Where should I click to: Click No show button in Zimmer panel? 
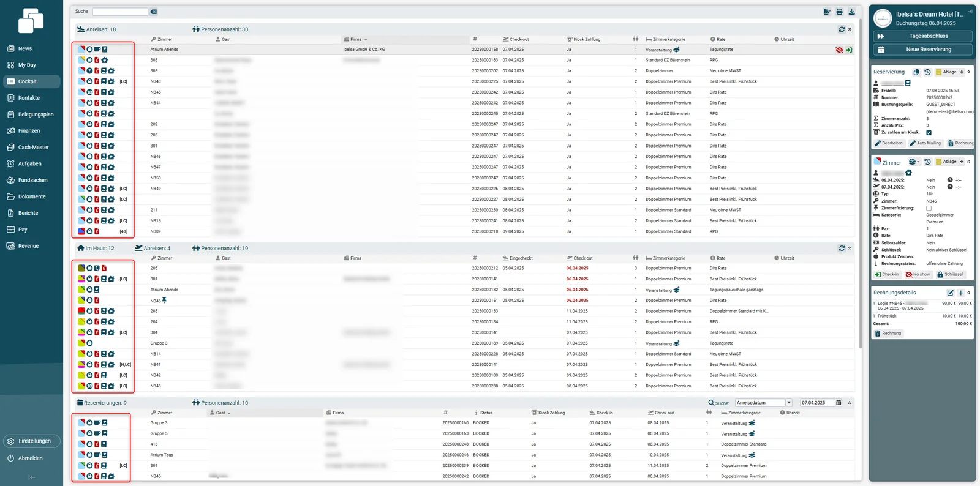point(918,275)
